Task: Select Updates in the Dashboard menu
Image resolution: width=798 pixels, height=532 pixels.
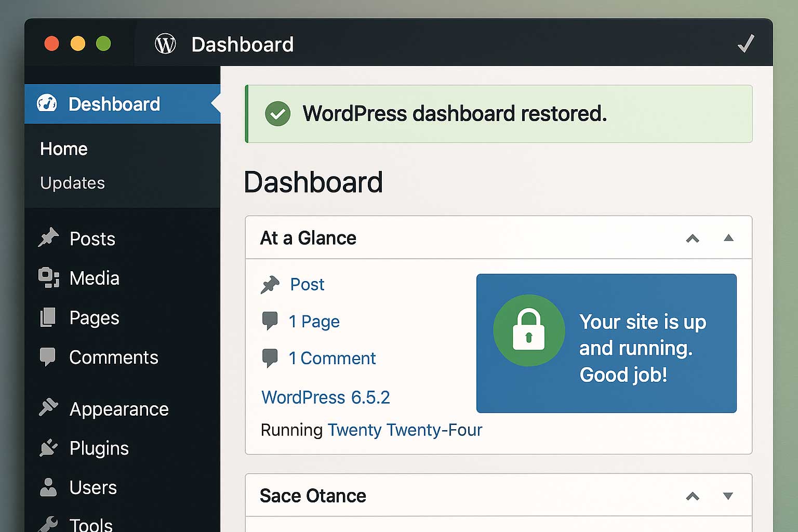Action: point(72,183)
